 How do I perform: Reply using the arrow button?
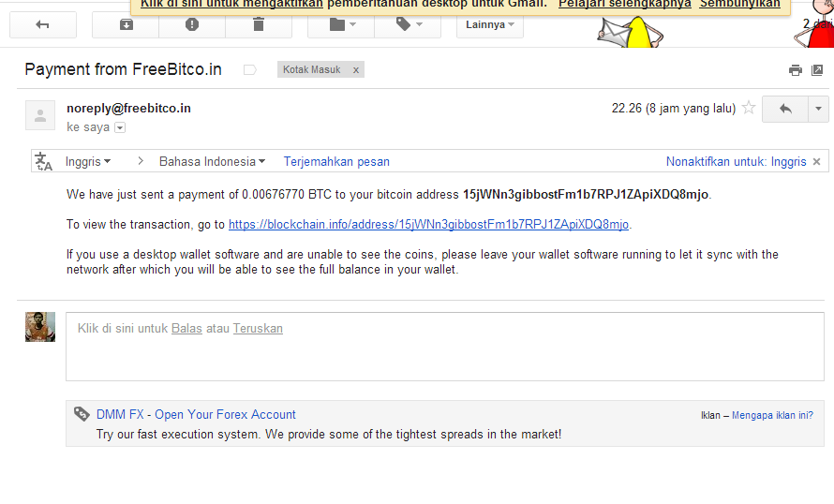pyautogui.click(x=785, y=109)
